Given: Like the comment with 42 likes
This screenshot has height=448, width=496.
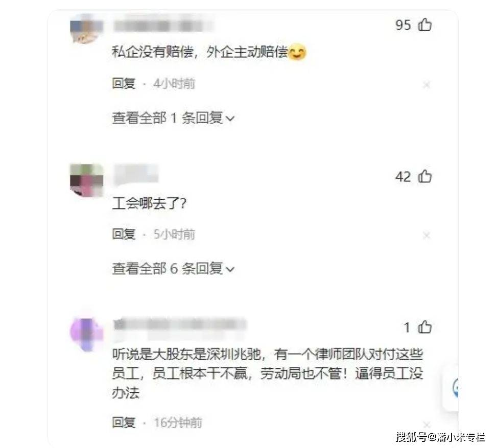Looking at the screenshot, I should click(x=425, y=176).
